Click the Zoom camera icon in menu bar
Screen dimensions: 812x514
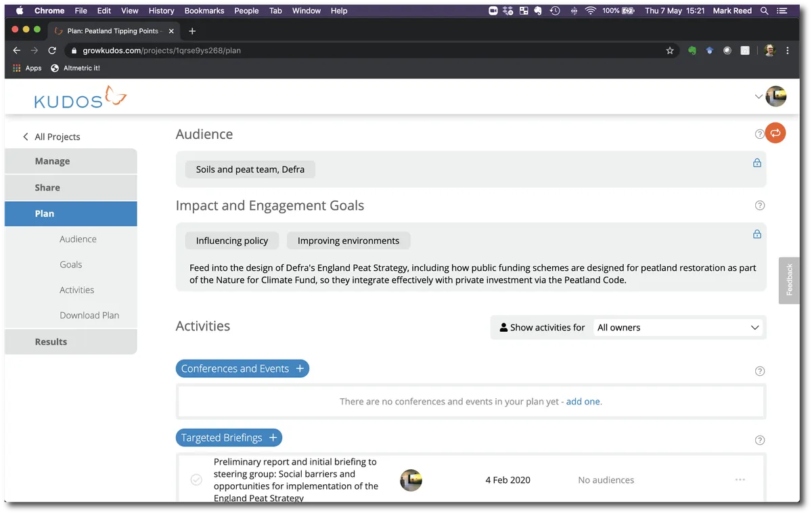(493, 11)
